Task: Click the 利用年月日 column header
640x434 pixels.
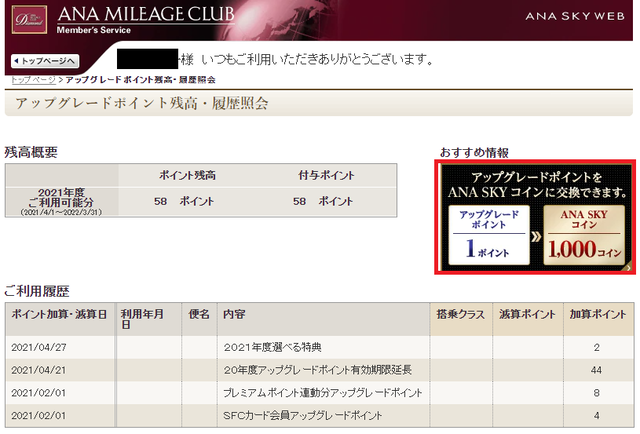Action: tap(142, 319)
